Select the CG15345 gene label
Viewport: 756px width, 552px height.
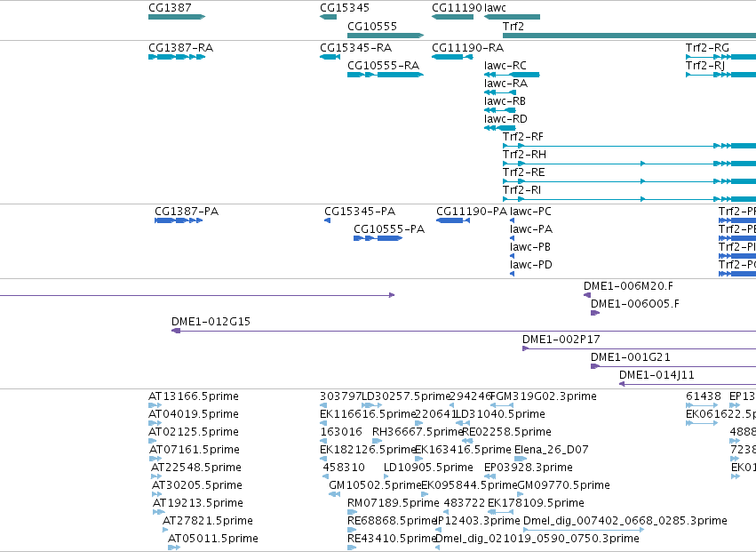345,8
